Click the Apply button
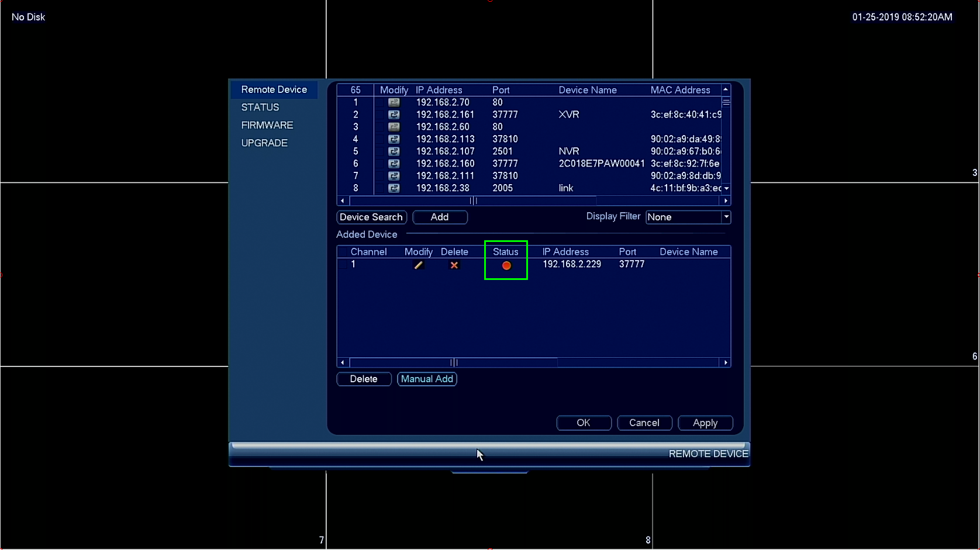The width and height of the screenshot is (980, 550). 705,423
